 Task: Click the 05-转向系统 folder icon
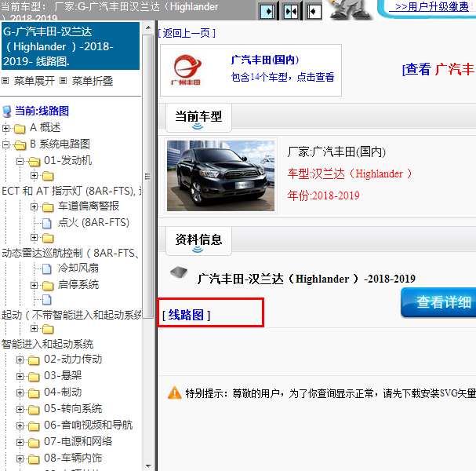tap(34, 410)
